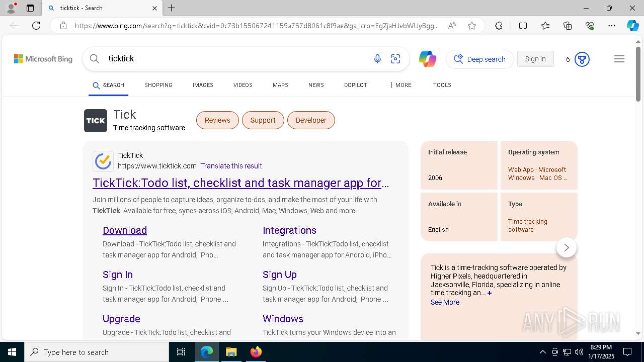Image resolution: width=644 pixels, height=362 pixels.
Task: Add this page to favorites star
Action: pyautogui.click(x=472, y=26)
